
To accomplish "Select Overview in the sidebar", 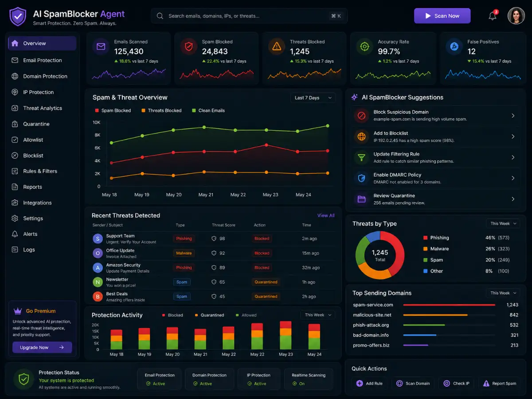I will [x=42, y=43].
